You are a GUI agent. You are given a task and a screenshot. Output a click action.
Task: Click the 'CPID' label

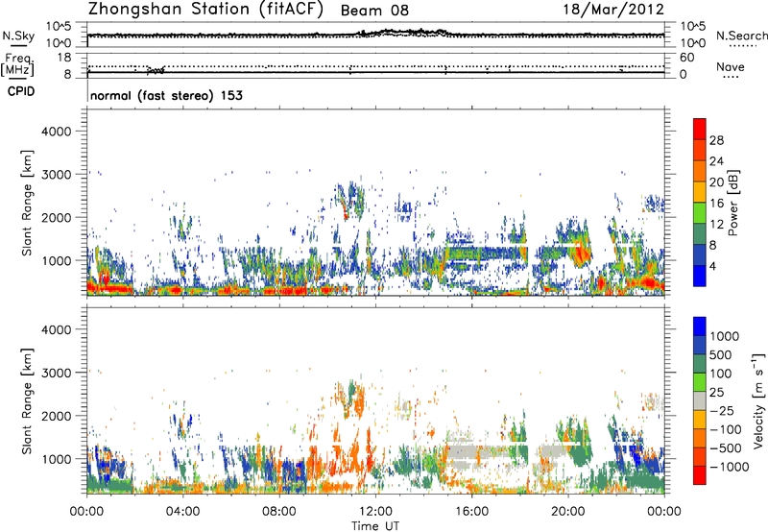pyautogui.click(x=21, y=91)
